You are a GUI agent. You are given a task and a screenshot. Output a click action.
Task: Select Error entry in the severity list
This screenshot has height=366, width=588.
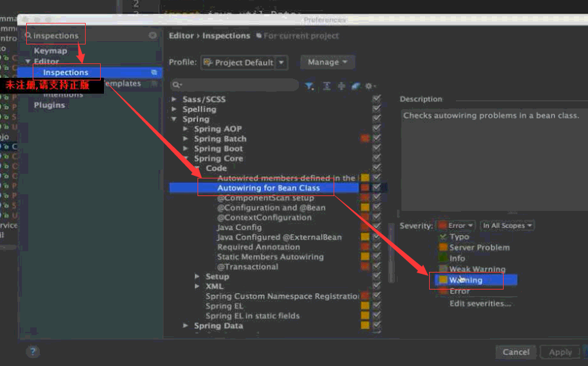tap(459, 291)
